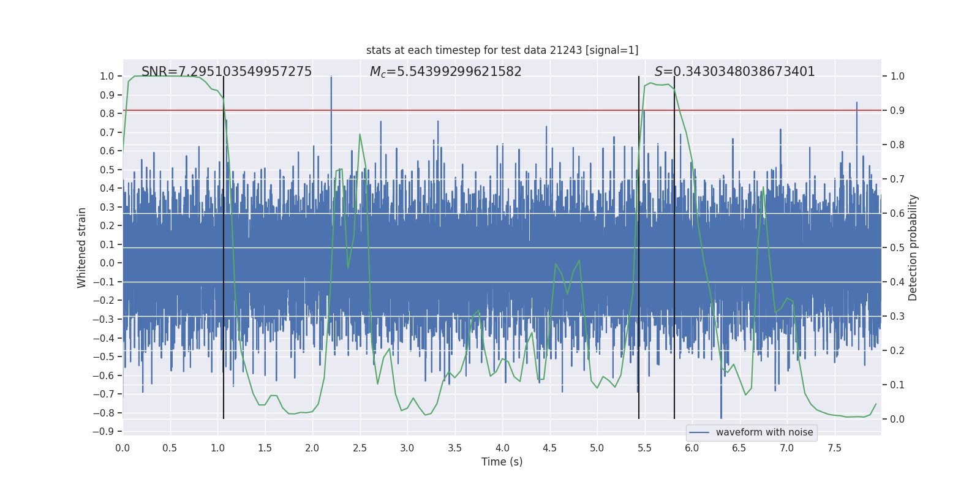Click the right axis tick label 0.5
This screenshot has height=490, width=980.
897,248
